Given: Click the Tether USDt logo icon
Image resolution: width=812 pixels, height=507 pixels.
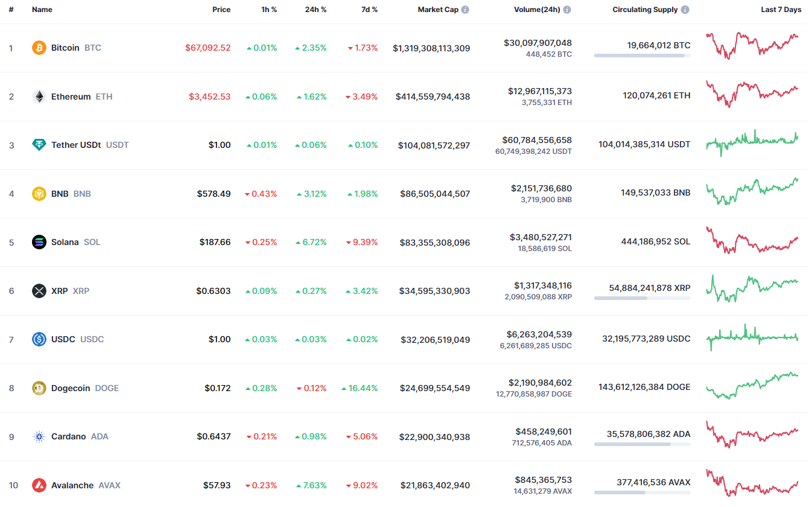Looking at the screenshot, I should [x=39, y=145].
